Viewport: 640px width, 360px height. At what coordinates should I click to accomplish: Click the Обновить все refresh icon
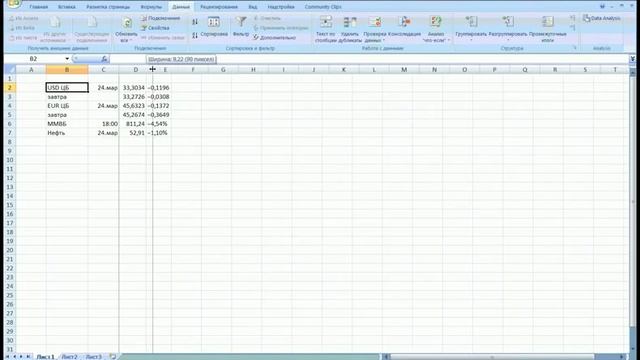coord(127,22)
